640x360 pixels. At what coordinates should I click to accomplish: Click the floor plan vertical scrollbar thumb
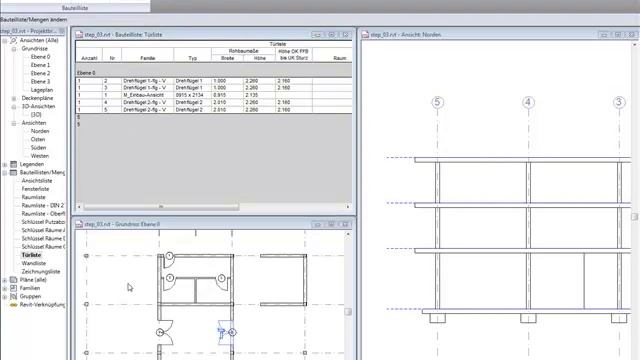point(348,312)
